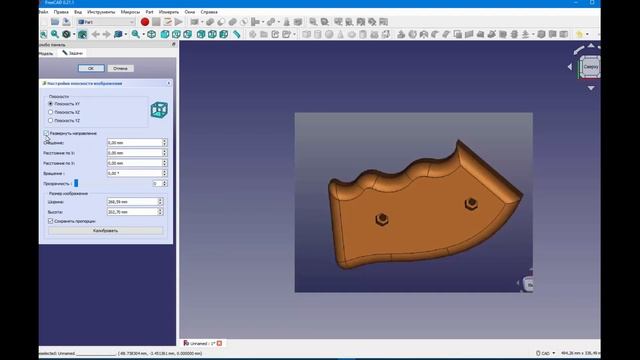Click the yellow measure icon in toolbar
The height and width of the screenshot is (360, 640).
[579, 34]
